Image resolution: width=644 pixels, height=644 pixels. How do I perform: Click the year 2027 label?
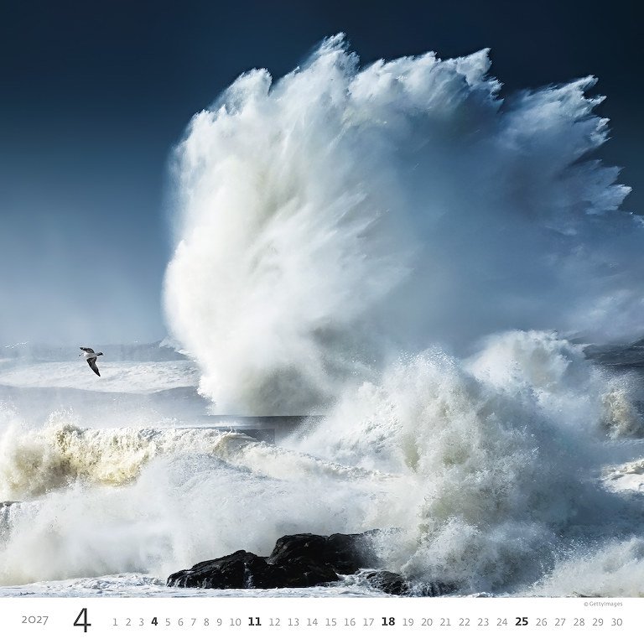[x=35, y=621]
